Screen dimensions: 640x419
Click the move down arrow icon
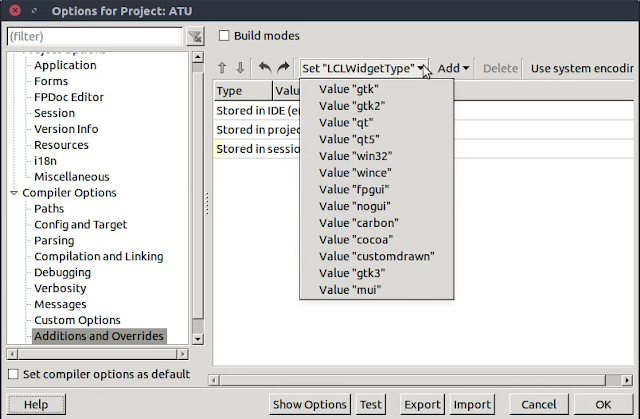(x=240, y=68)
